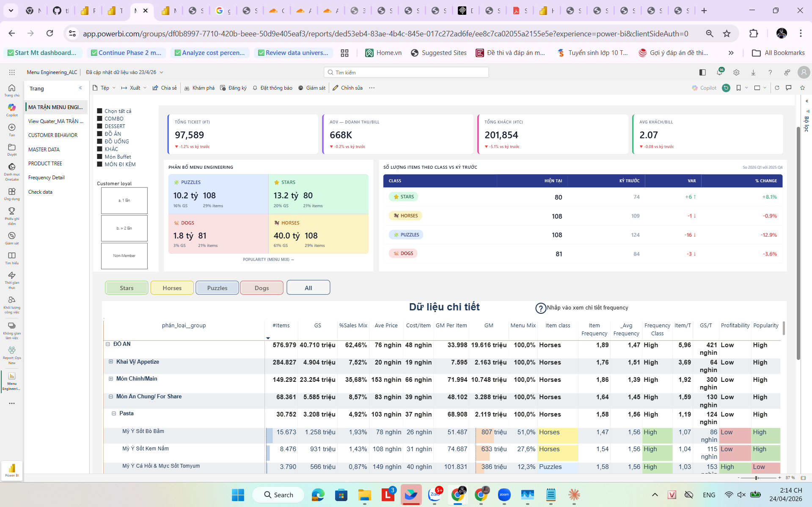
Task: Open Đặt thông báo (set alert) icon
Action: [273, 88]
